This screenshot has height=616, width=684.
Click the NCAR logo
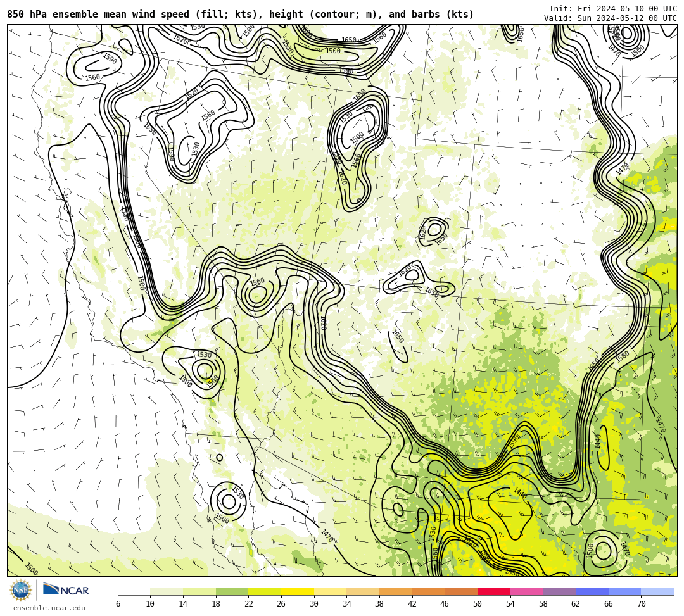click(x=66, y=590)
